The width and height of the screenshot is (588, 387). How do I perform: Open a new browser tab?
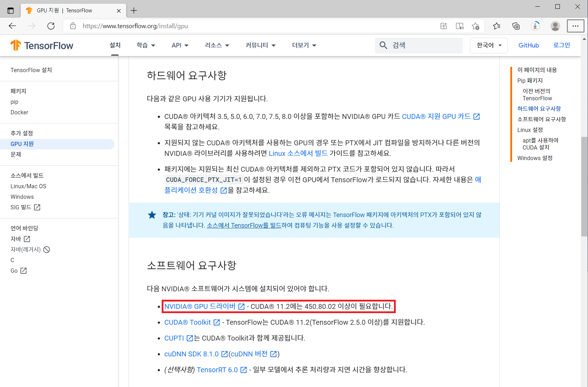tap(134, 11)
